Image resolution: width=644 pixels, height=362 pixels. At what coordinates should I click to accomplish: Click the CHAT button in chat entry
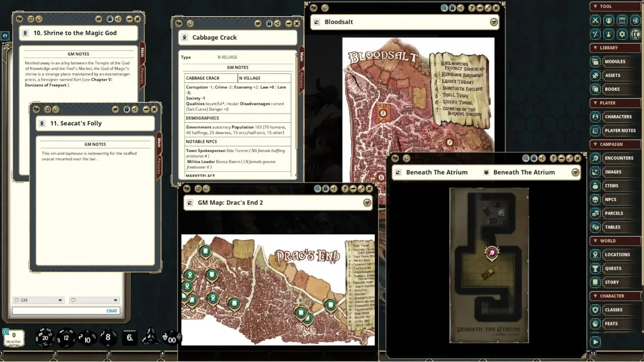pos(112,311)
